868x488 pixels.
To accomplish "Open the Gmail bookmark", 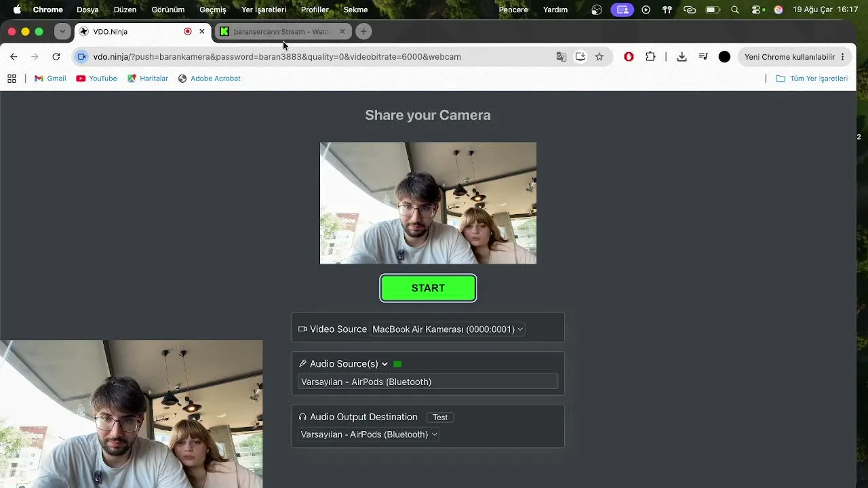I will pos(50,79).
